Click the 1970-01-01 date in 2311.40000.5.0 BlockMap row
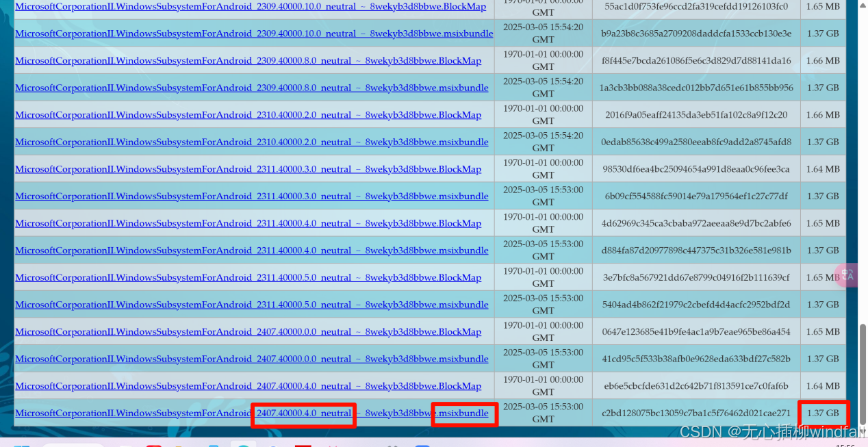868x447 pixels. [544, 277]
